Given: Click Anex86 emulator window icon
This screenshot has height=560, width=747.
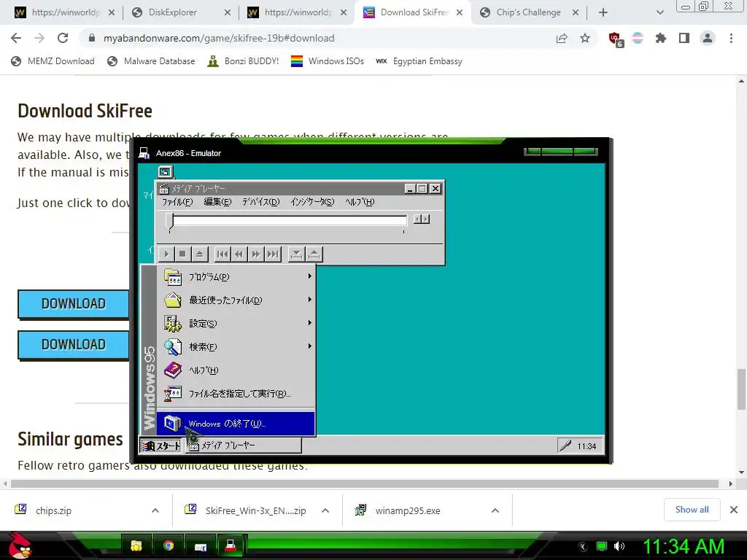Looking at the screenshot, I should [x=144, y=153].
